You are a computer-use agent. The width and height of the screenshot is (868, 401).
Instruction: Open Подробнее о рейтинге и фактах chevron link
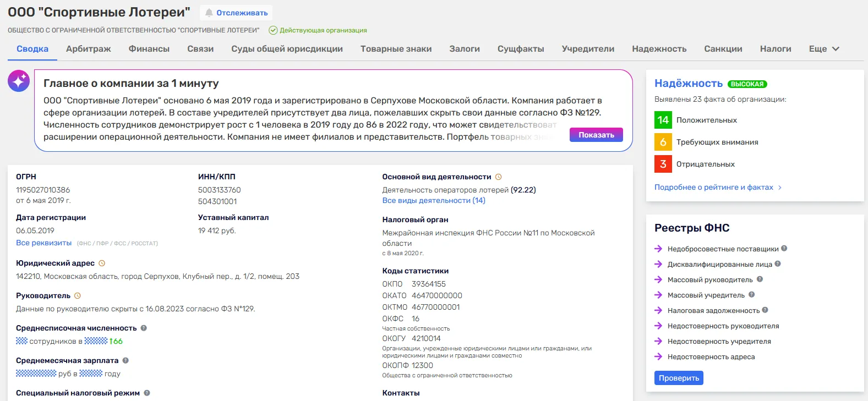718,188
